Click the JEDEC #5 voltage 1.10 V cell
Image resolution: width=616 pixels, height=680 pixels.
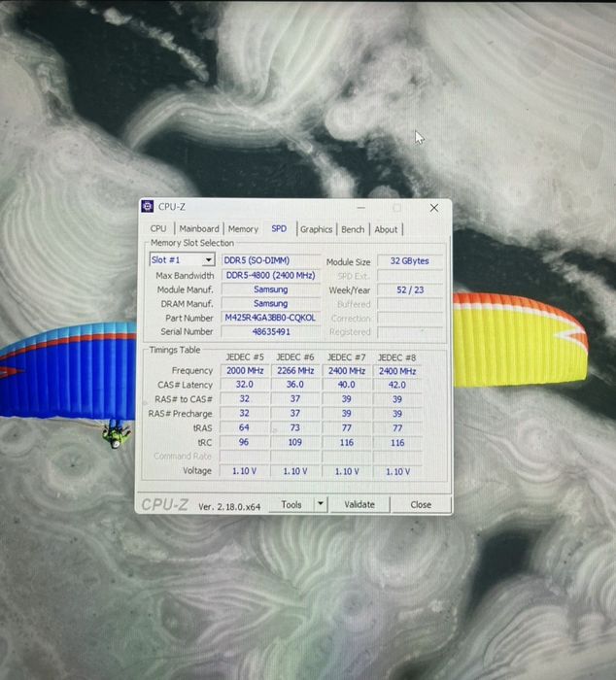pyautogui.click(x=244, y=471)
